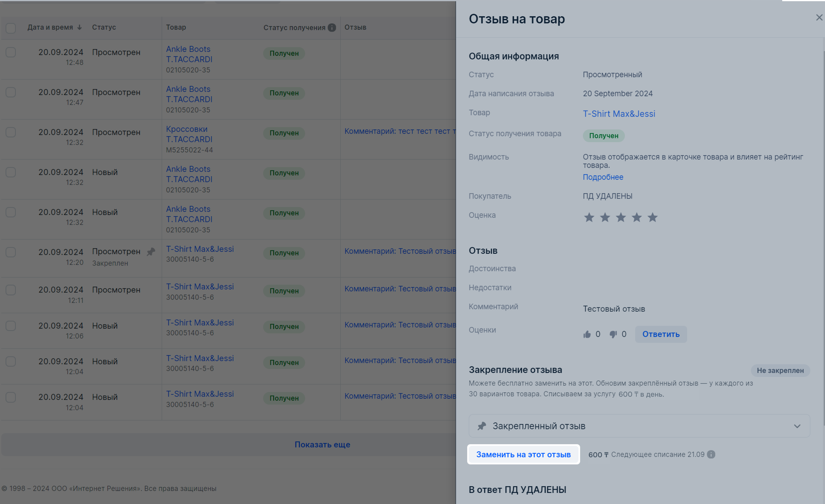Screen dimensions: 825x504
Task: Click Заменить на этот отзыв button
Action: 523,454
